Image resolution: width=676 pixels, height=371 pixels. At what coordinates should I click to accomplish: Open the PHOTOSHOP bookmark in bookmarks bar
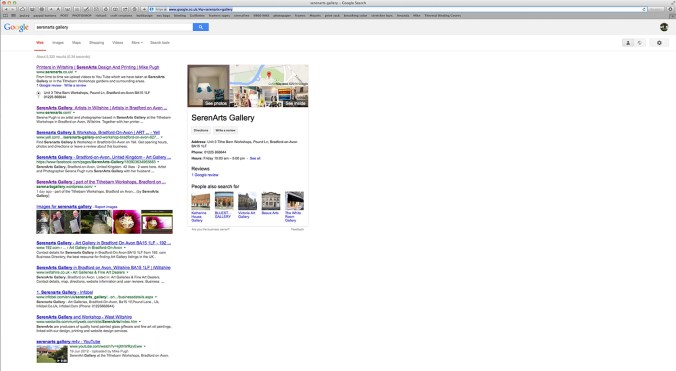81,16
